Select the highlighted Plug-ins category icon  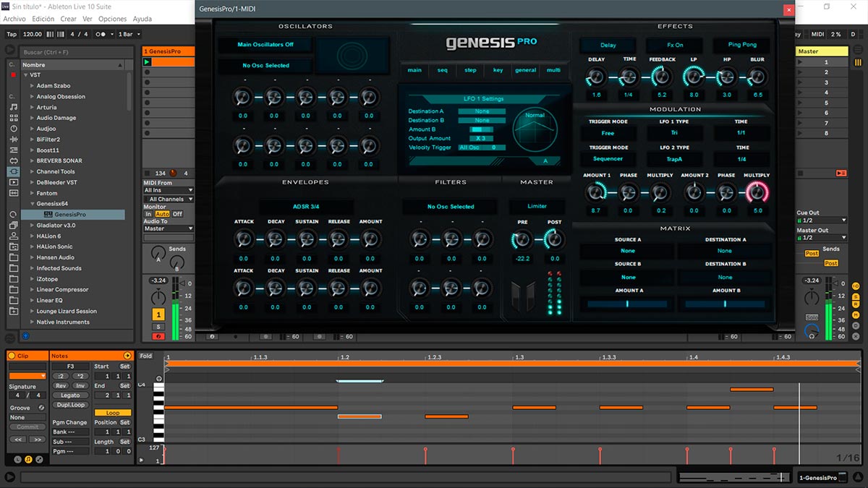click(14, 171)
